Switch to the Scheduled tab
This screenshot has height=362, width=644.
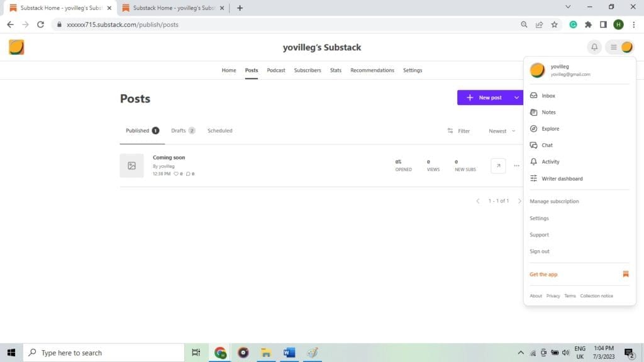pos(219,131)
